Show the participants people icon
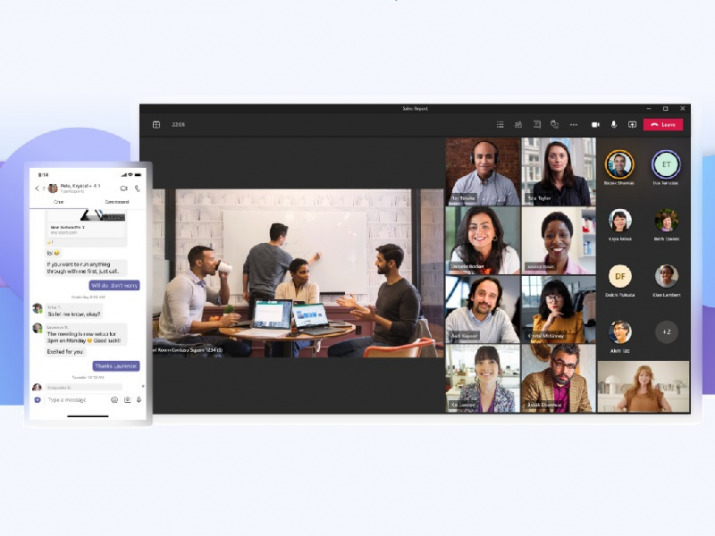Image resolution: width=715 pixels, height=536 pixels. tap(518, 125)
